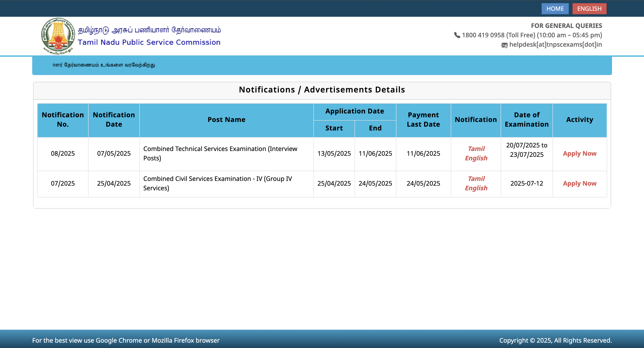Click the Notifications / Advertisements Details heading
644x348 pixels.
pos(322,90)
